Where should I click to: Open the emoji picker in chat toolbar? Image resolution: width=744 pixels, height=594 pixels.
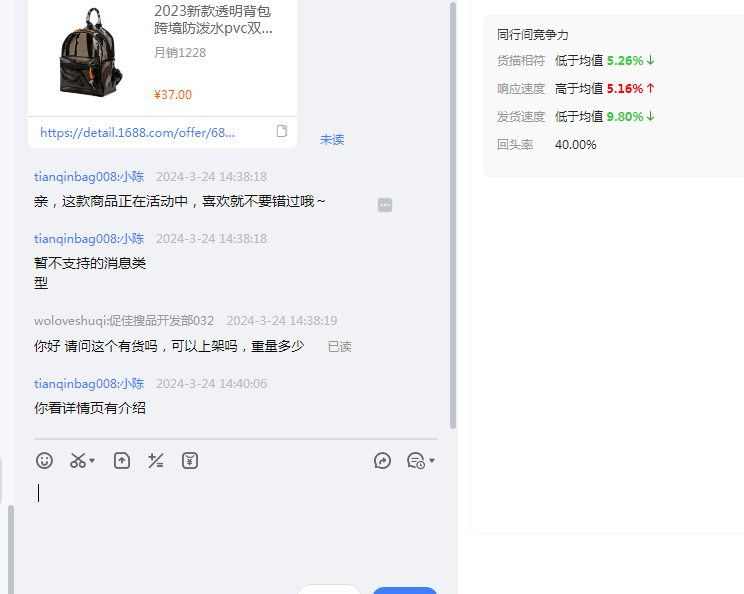(x=44, y=461)
